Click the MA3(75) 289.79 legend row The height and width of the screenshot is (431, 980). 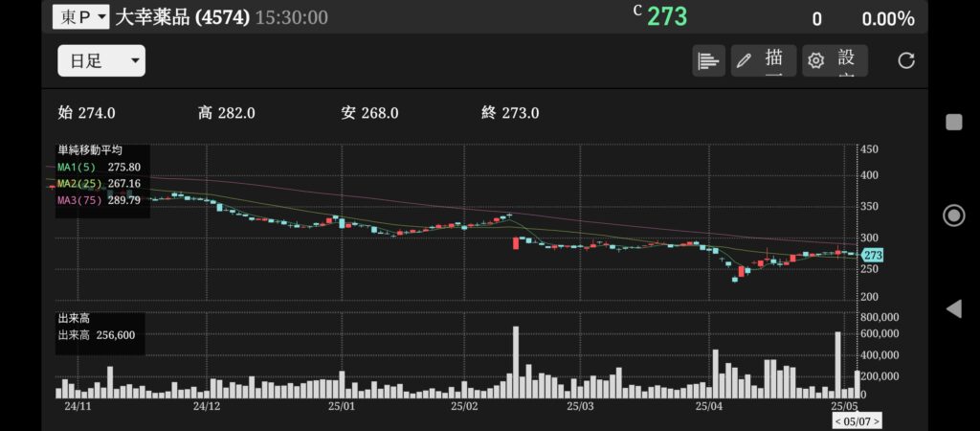pyautogui.click(x=99, y=201)
